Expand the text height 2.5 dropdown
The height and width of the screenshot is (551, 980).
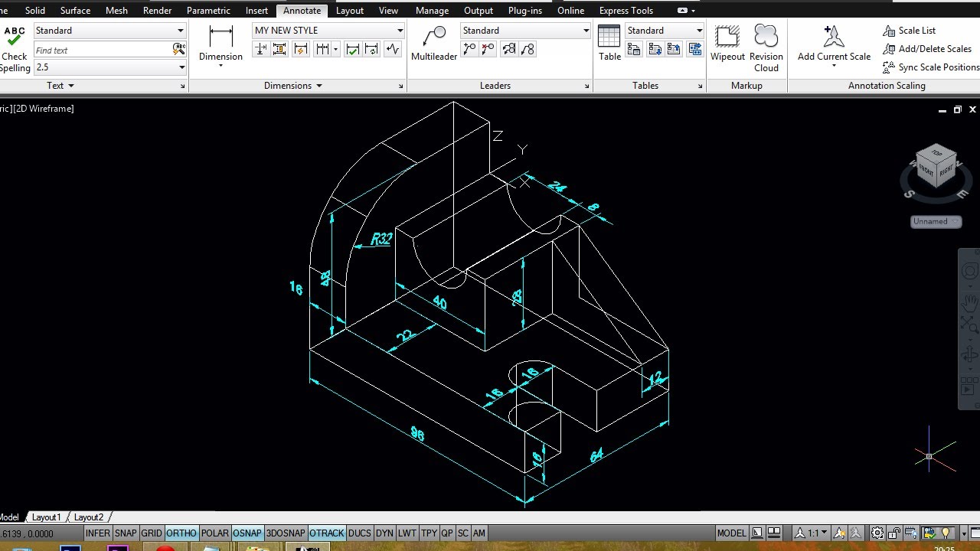pos(110,67)
